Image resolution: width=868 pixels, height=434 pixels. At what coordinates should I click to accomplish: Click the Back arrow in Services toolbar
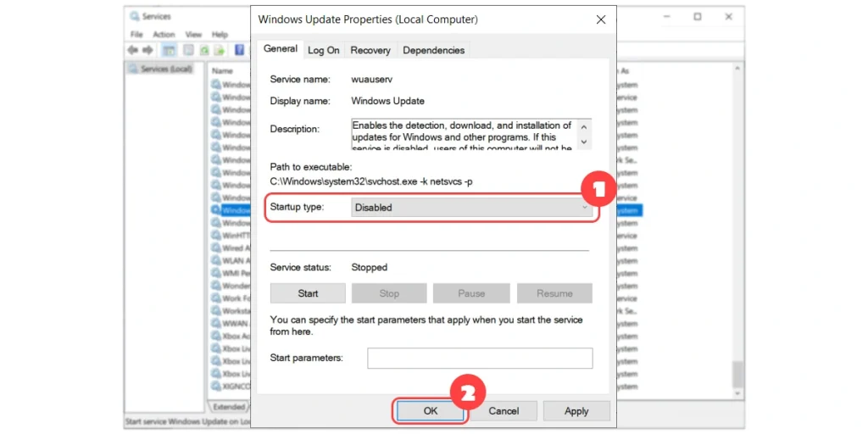tap(133, 50)
